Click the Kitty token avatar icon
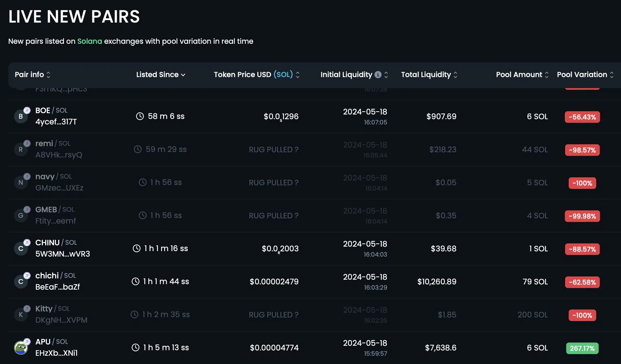 (21, 315)
